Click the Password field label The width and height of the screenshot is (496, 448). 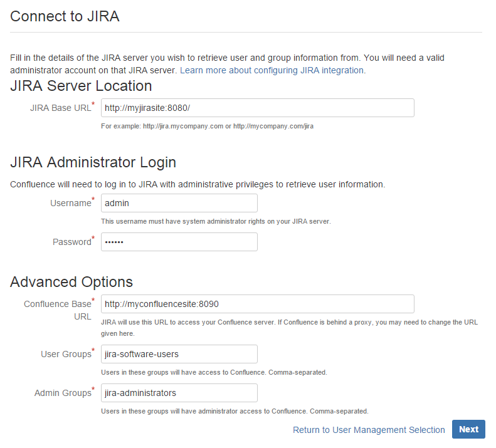click(71, 242)
